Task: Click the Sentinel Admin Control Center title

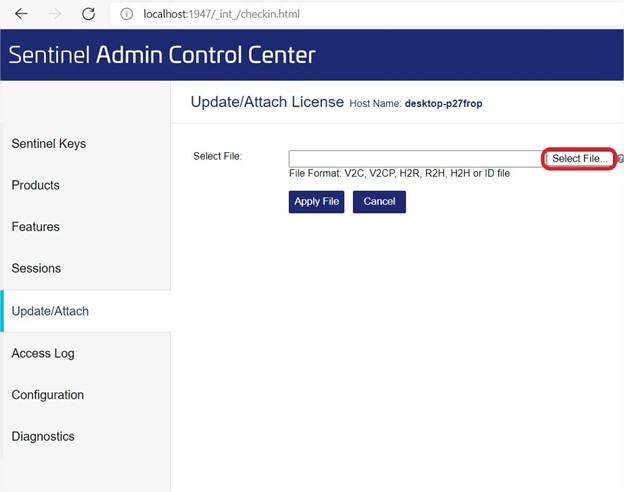Action: (x=162, y=55)
